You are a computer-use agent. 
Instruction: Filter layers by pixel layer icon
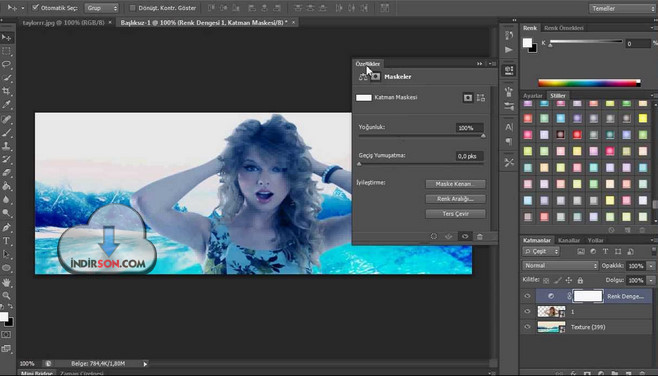(x=581, y=252)
